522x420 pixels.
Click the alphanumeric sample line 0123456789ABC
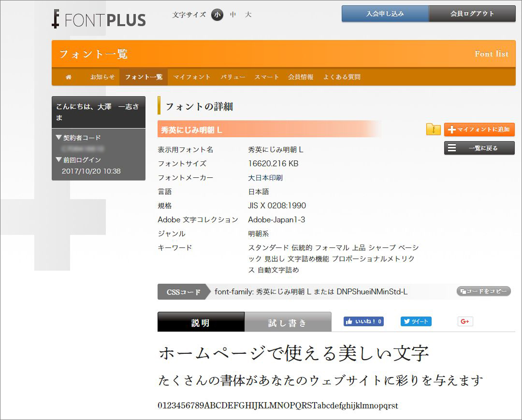coord(278,406)
